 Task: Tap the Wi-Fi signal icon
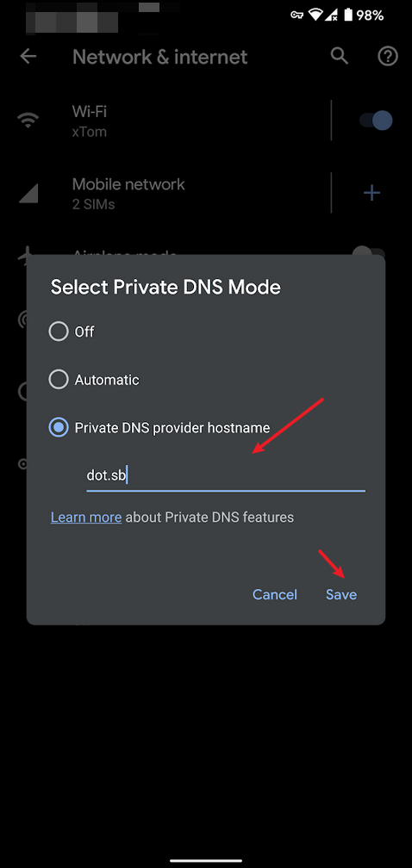[28, 121]
